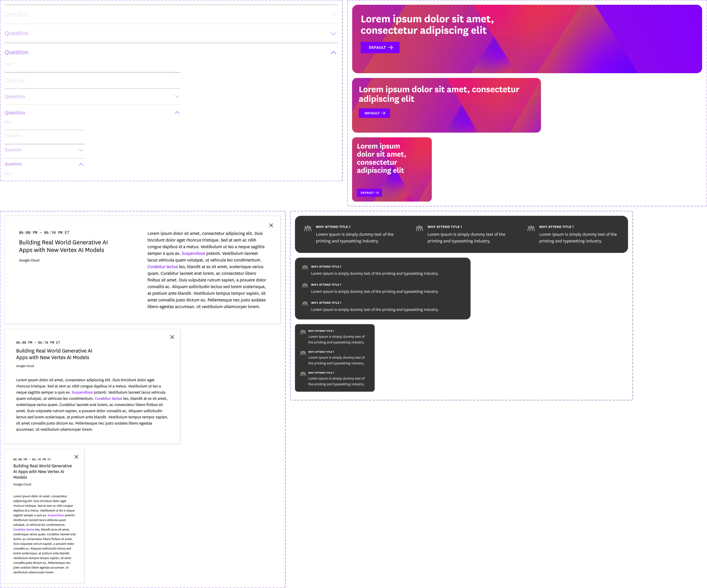Image resolution: width=707 pixels, height=588 pixels.
Task: Open Curabitur lectus link in the large modal
Action: pyautogui.click(x=162, y=267)
